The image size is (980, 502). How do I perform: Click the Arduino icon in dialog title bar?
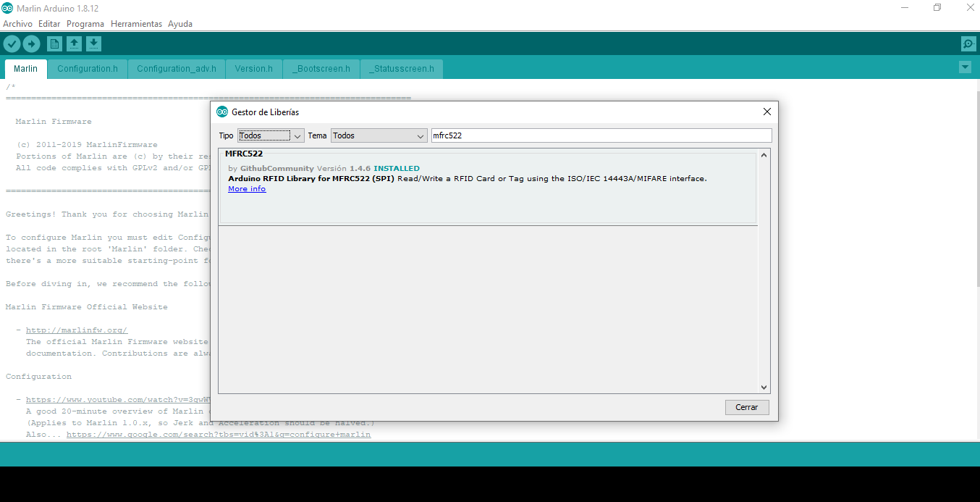222,112
